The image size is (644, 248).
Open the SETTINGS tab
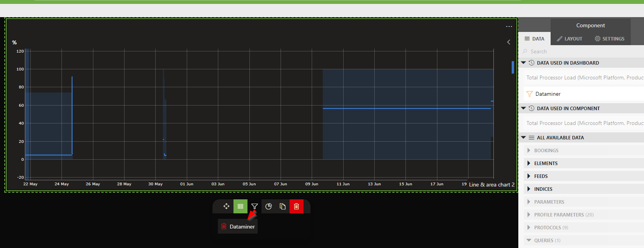click(609, 39)
